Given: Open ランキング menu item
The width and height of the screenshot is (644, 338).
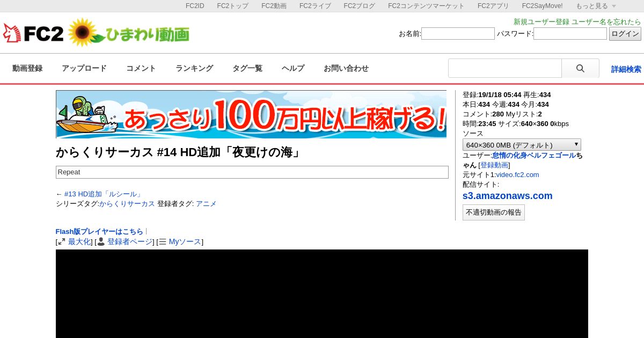Looking at the screenshot, I should 194,68.
